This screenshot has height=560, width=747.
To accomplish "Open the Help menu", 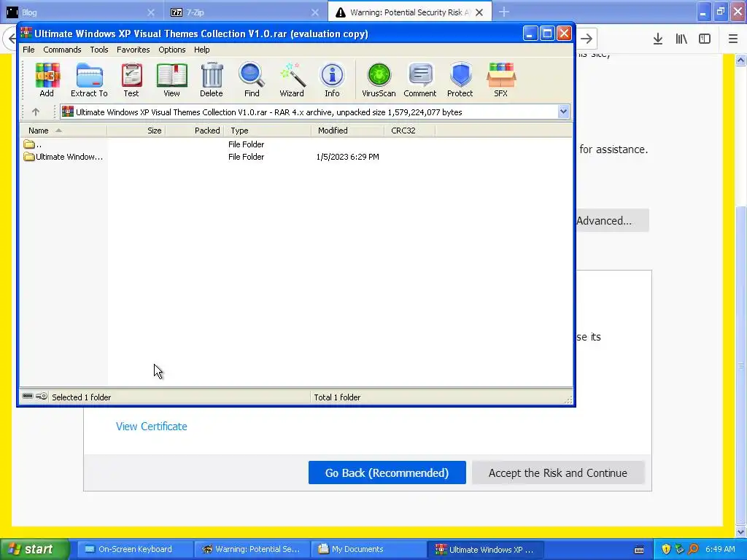I will (201, 50).
